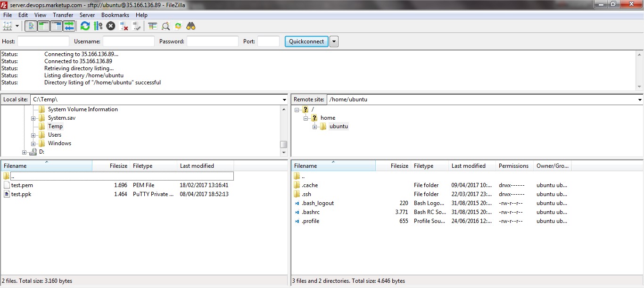Toggle the transfer queue display
This screenshot has height=288, width=644.
(69, 26)
